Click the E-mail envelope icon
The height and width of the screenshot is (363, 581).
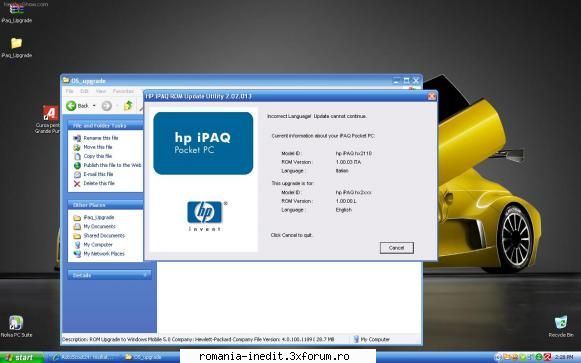(77, 174)
